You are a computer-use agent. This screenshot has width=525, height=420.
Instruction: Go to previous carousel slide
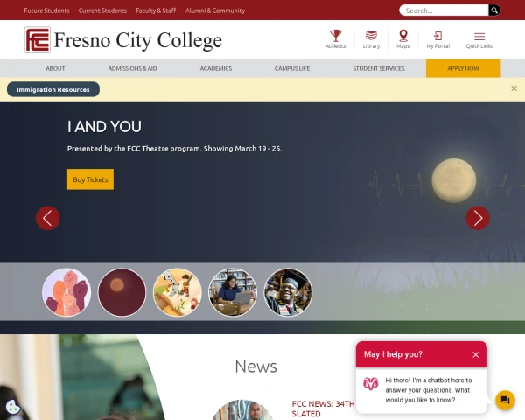pyautogui.click(x=48, y=218)
